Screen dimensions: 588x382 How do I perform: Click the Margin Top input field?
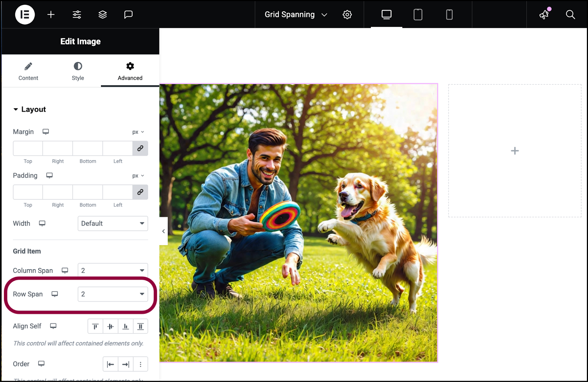[28, 148]
